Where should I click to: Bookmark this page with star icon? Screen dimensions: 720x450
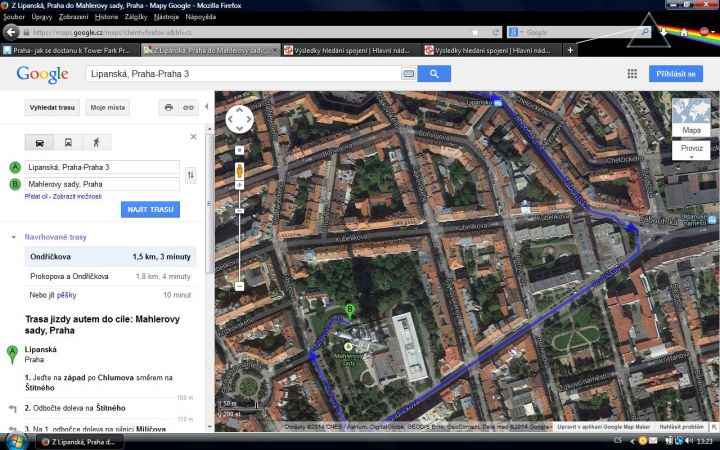(x=475, y=33)
